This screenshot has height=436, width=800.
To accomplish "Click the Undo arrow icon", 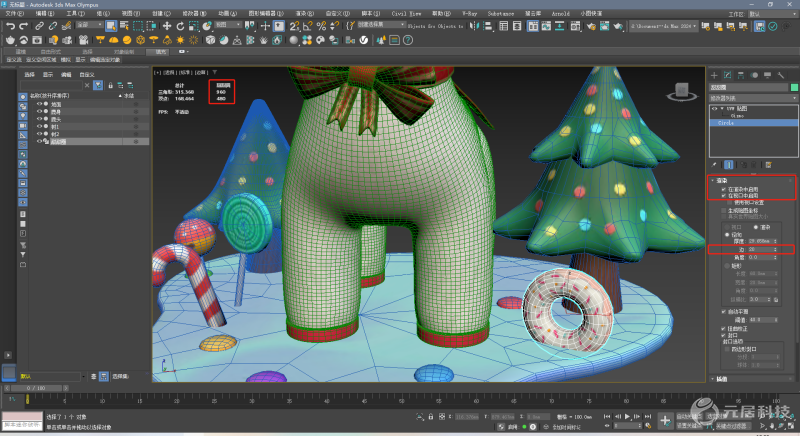I will pos(10,24).
